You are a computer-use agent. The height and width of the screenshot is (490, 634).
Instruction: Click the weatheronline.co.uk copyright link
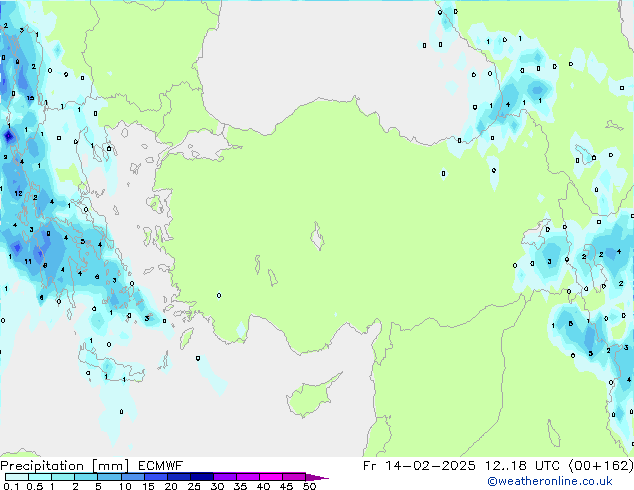564,481
